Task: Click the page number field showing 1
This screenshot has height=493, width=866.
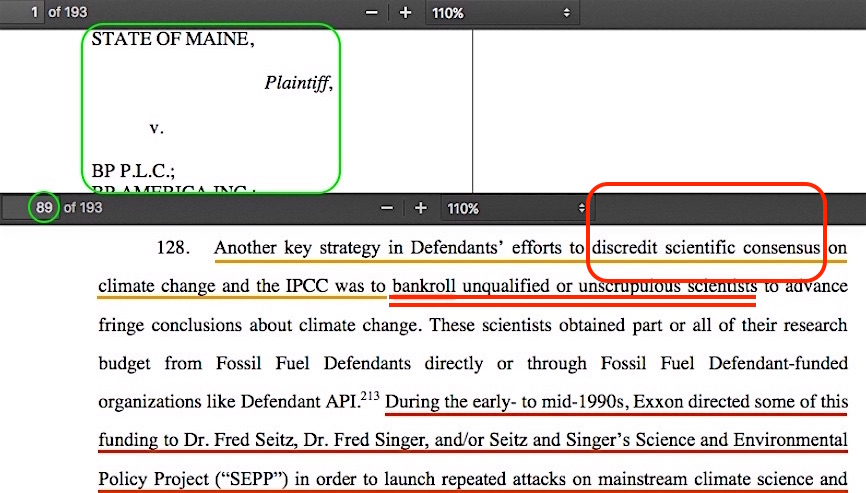Action: [33, 13]
